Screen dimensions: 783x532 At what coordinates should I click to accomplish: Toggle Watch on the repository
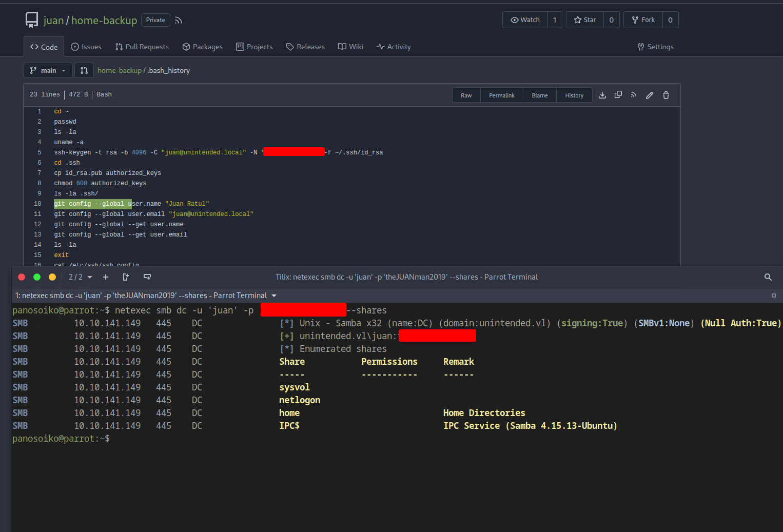[x=525, y=19]
